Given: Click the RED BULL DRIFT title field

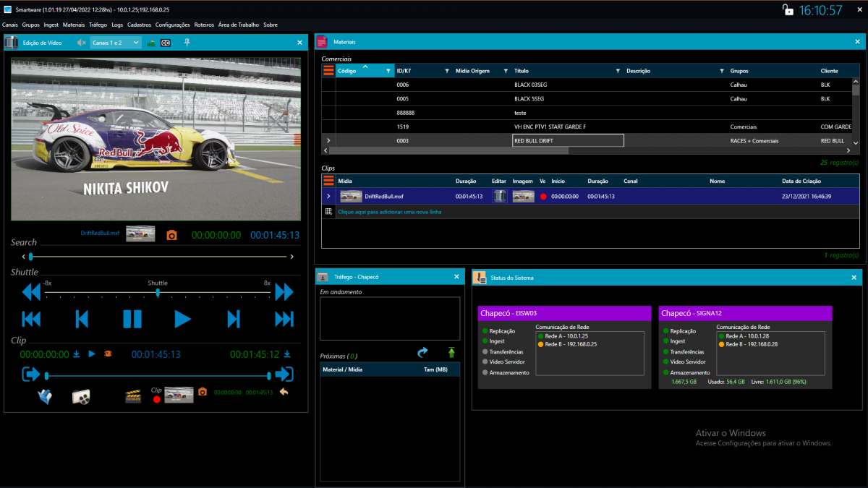Looking at the screenshot, I should click(x=568, y=140).
